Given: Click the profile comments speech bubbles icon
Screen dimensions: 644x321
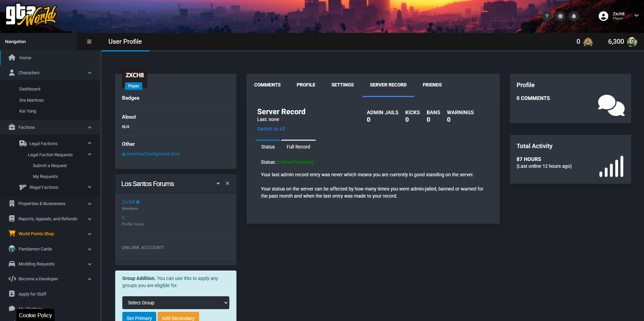Looking at the screenshot, I should (x=611, y=105).
